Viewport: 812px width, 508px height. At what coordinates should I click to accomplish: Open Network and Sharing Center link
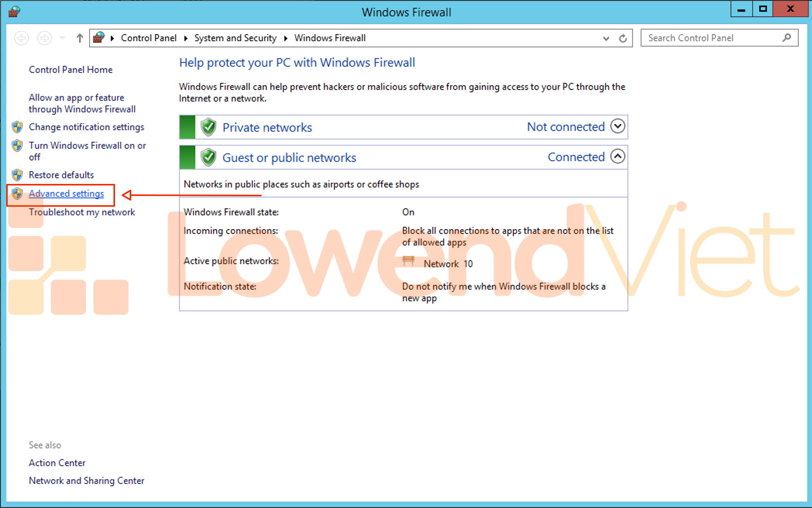(x=86, y=481)
